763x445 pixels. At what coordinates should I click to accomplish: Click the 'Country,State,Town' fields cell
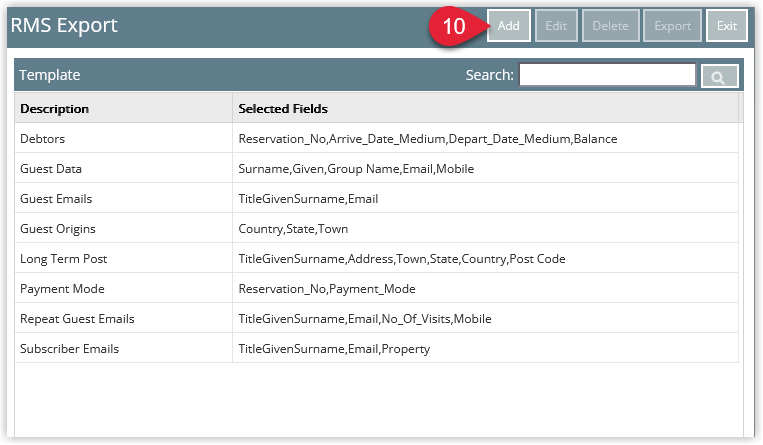tap(485, 229)
